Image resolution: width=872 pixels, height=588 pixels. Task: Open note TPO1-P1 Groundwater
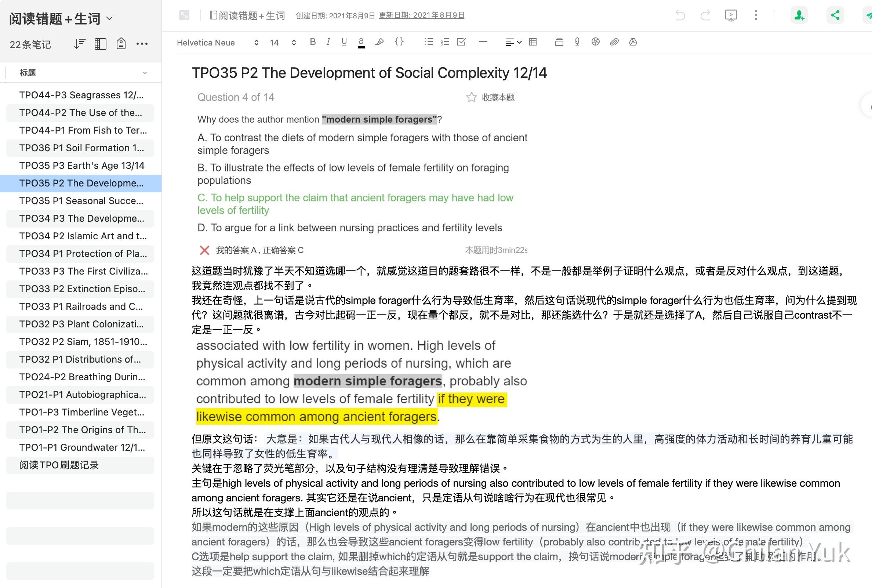(81, 448)
